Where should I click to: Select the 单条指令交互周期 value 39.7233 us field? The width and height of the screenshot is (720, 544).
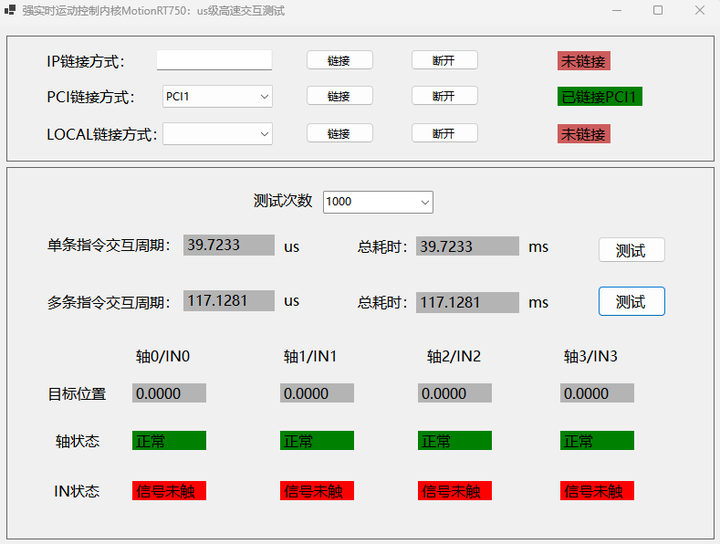229,245
